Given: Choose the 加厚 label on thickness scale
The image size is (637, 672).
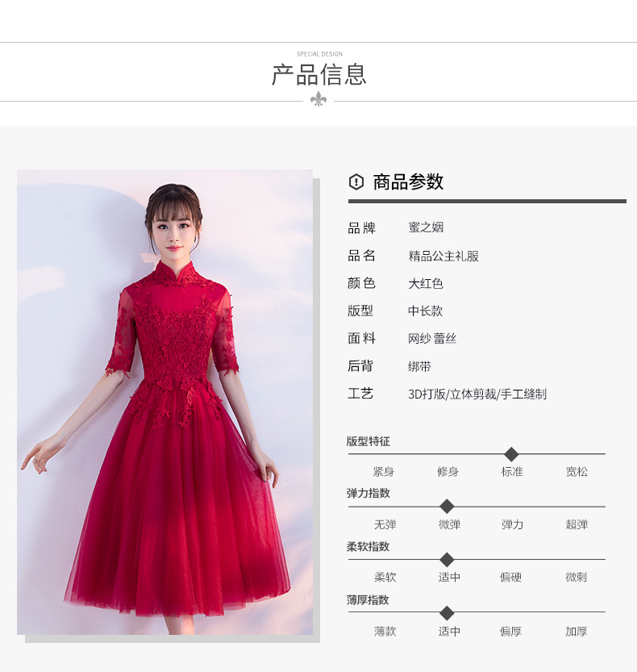Looking at the screenshot, I should 577,632.
